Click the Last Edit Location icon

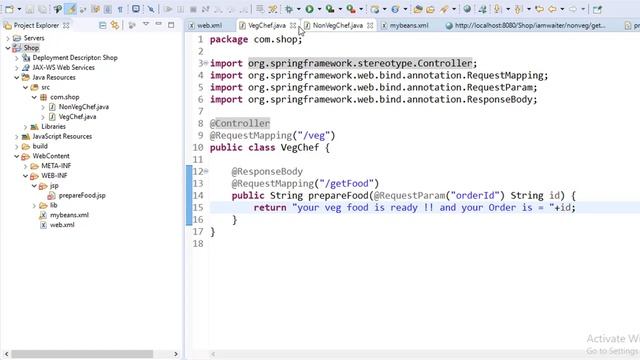click(539, 9)
